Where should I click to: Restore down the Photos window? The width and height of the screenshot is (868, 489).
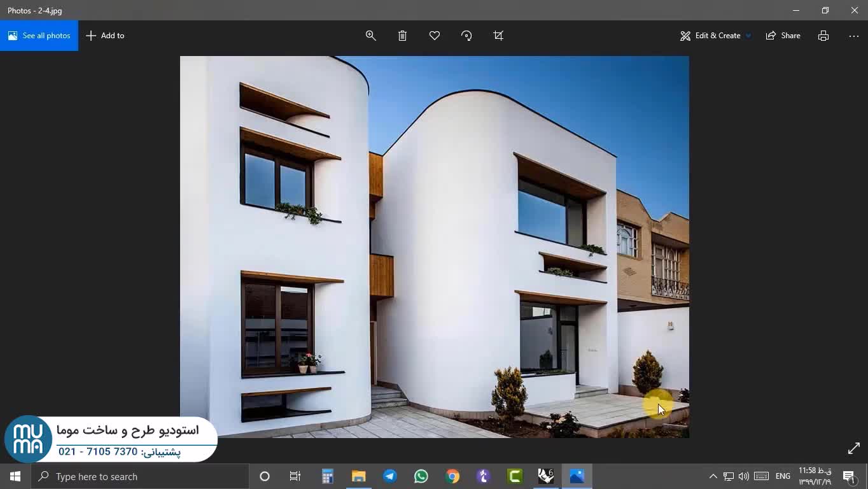(825, 10)
